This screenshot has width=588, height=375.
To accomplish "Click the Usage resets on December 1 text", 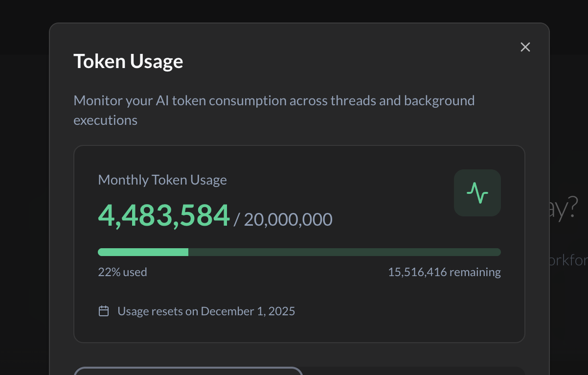I will tap(206, 311).
